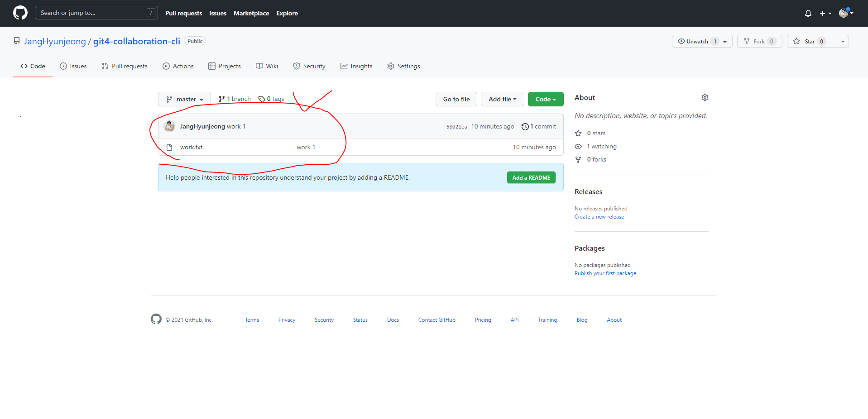Image resolution: width=868 pixels, height=419 pixels.
Task: Open the Insights tab
Action: click(x=356, y=66)
